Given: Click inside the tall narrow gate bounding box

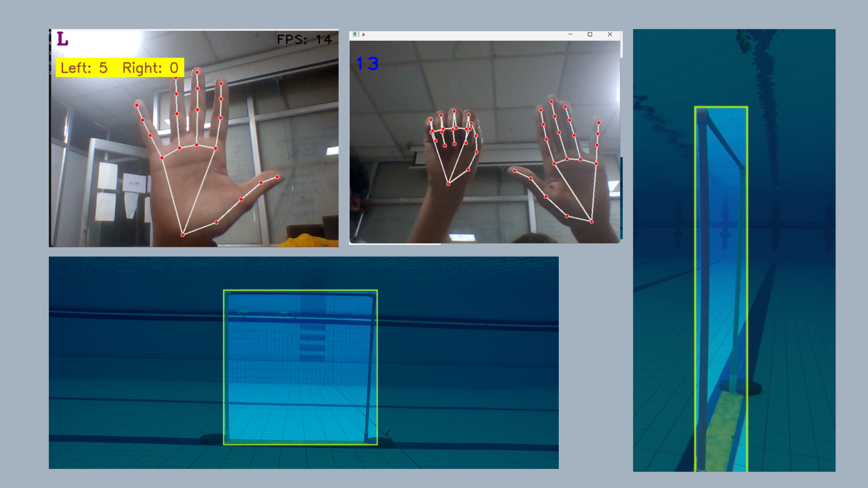Looking at the screenshot, I should coord(721,289).
